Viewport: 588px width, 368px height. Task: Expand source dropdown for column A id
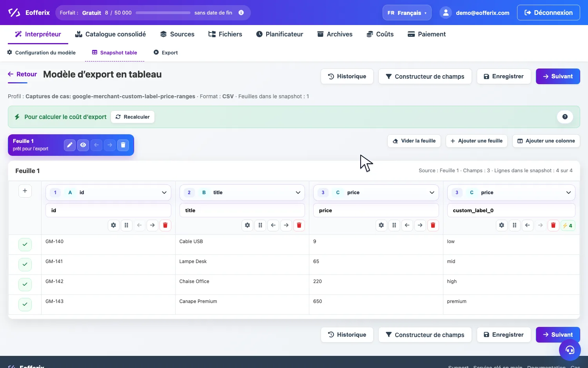coord(108,193)
